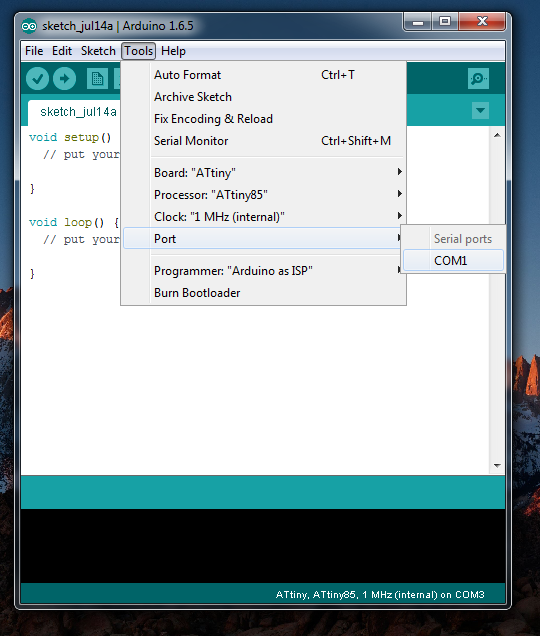Image resolution: width=540 pixels, height=636 pixels.
Task: Select the sketch_jul14a editor tab
Action: click(x=75, y=112)
